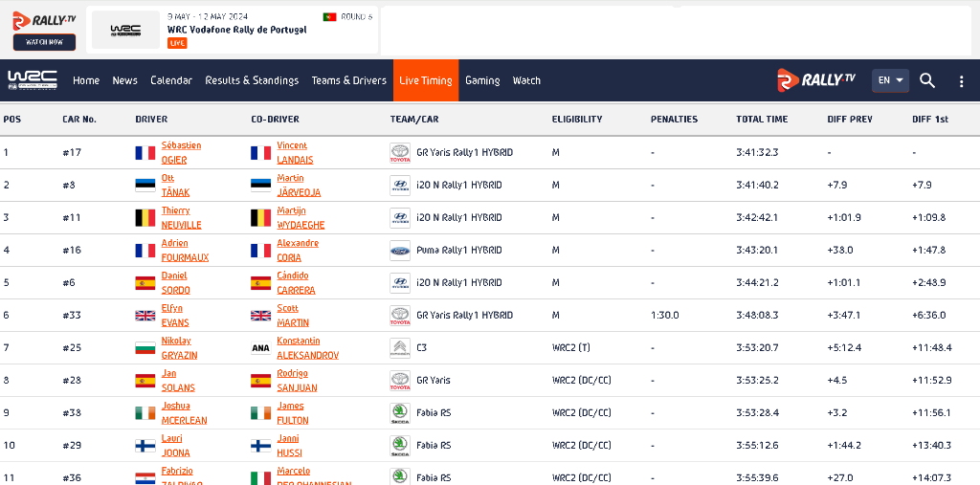Click the LIVE badge under event title
The width and height of the screenshot is (980, 485).
click(177, 43)
